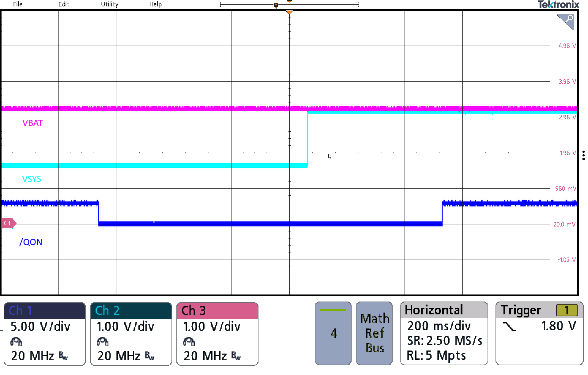Screen dimensions: 588x375
Task: Open the Help menu
Action: coord(155,4)
